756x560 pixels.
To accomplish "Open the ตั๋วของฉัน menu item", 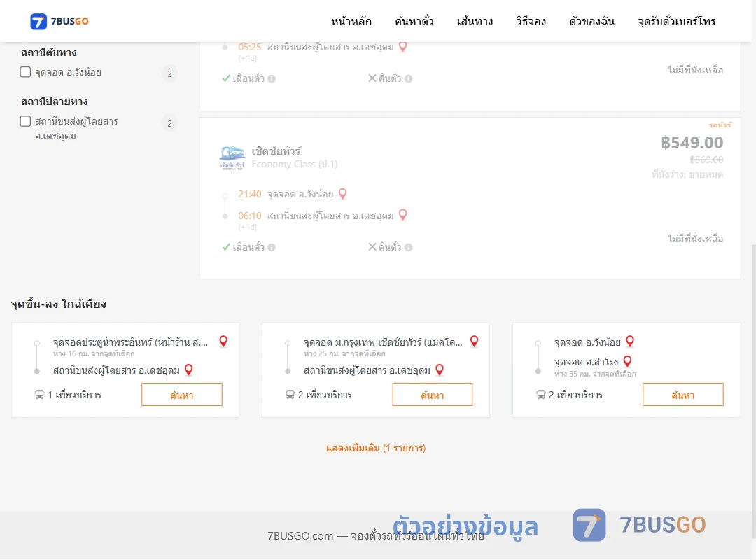I will (591, 21).
